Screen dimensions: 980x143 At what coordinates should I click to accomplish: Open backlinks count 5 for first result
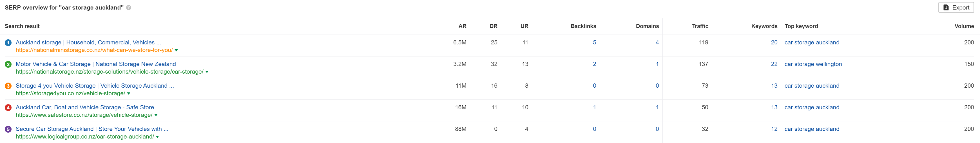tap(594, 42)
